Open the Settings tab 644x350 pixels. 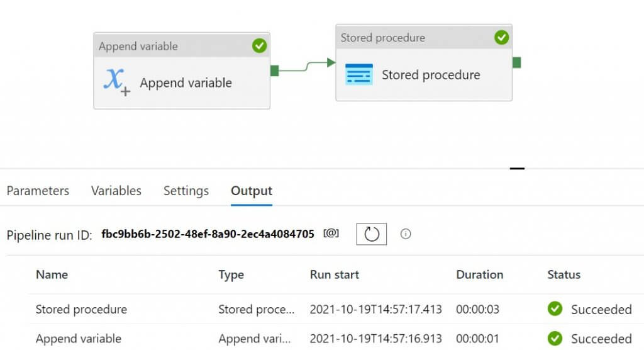[186, 191]
